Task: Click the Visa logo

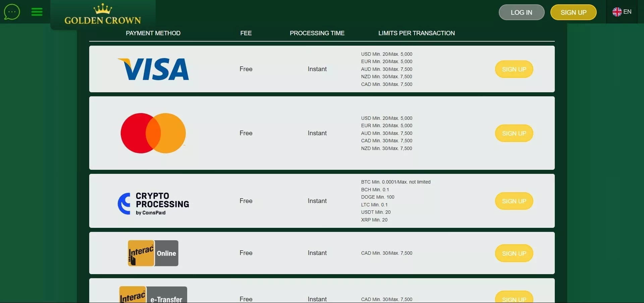Action: tap(153, 69)
